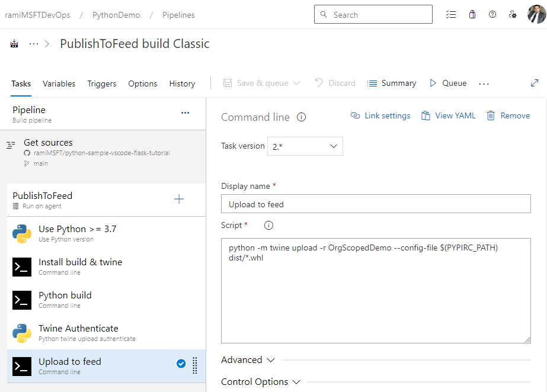Image resolution: width=547 pixels, height=392 pixels.
Task: Remove the Command line task
Action: (508, 116)
